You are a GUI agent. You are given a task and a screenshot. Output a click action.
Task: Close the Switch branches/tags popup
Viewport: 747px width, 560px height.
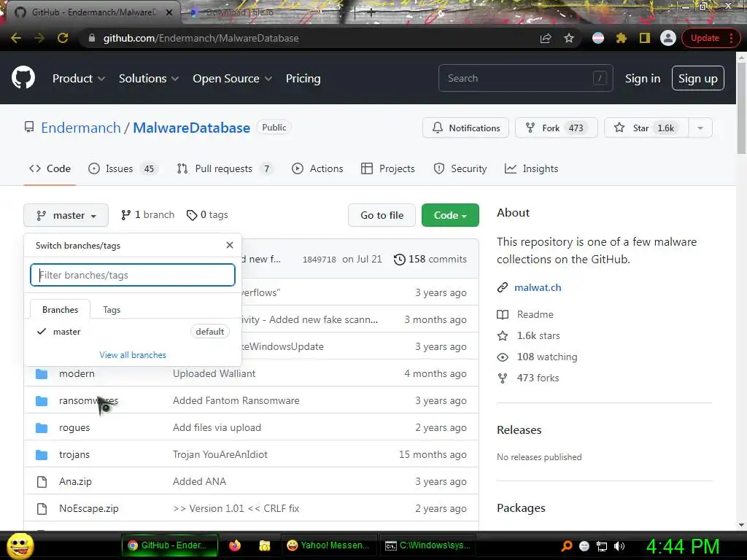(x=230, y=245)
